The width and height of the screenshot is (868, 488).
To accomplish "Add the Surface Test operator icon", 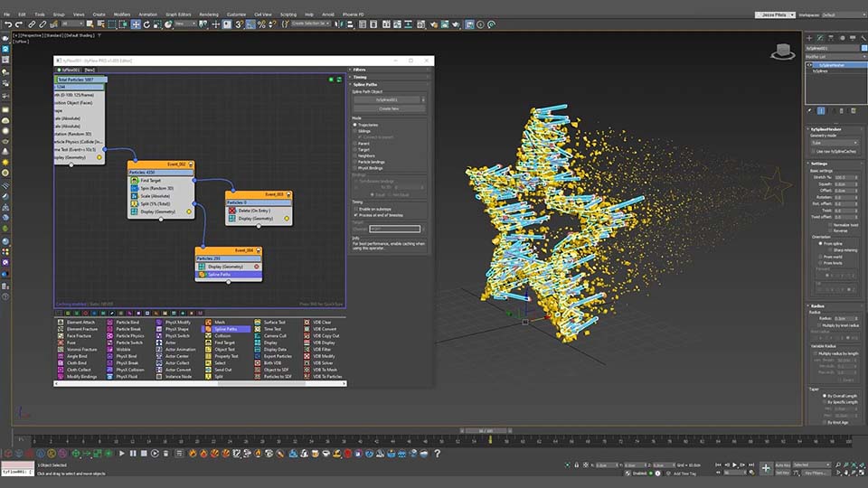I will tap(258, 322).
